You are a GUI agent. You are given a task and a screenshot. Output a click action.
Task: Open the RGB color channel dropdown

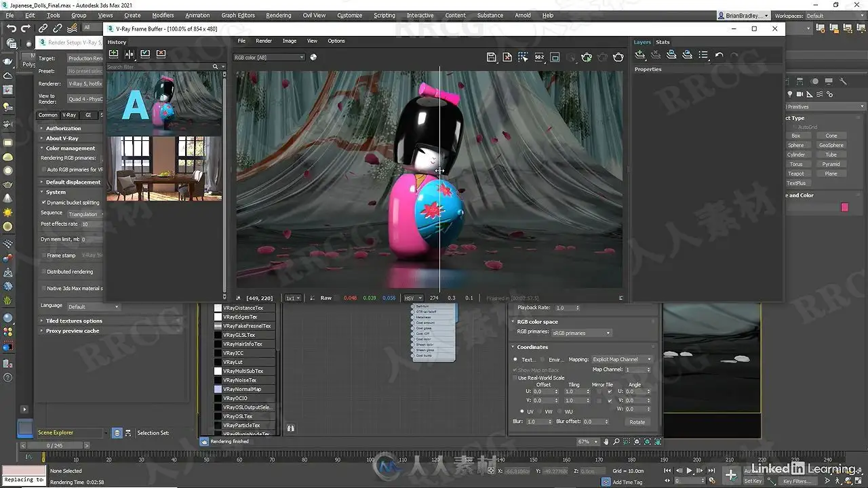[269, 58]
